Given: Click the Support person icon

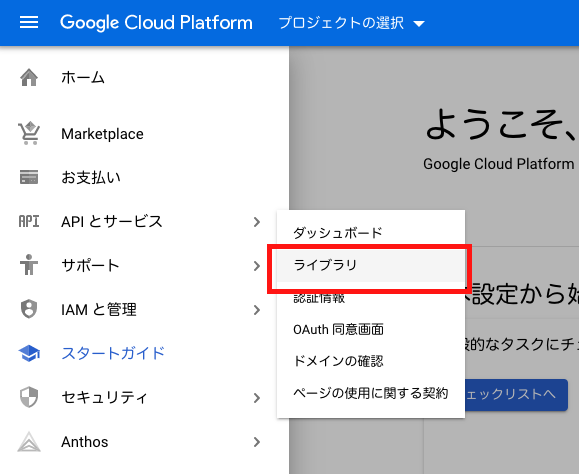Looking at the screenshot, I should pyautogui.click(x=29, y=265).
